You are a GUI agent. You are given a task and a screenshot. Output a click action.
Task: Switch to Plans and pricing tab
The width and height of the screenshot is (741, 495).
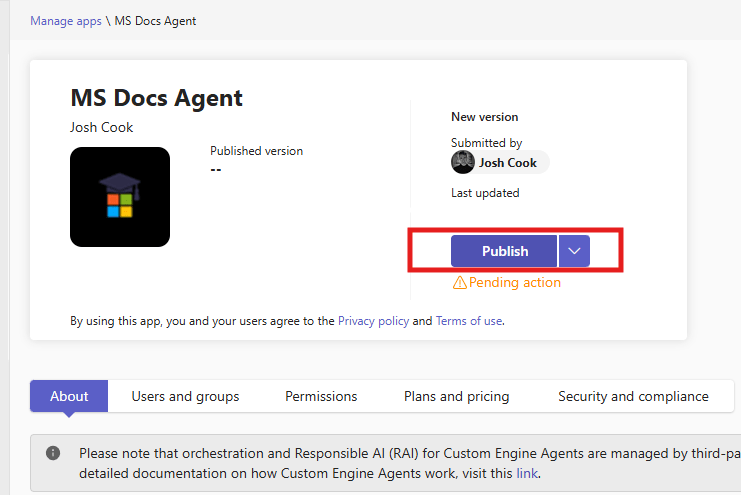(456, 396)
